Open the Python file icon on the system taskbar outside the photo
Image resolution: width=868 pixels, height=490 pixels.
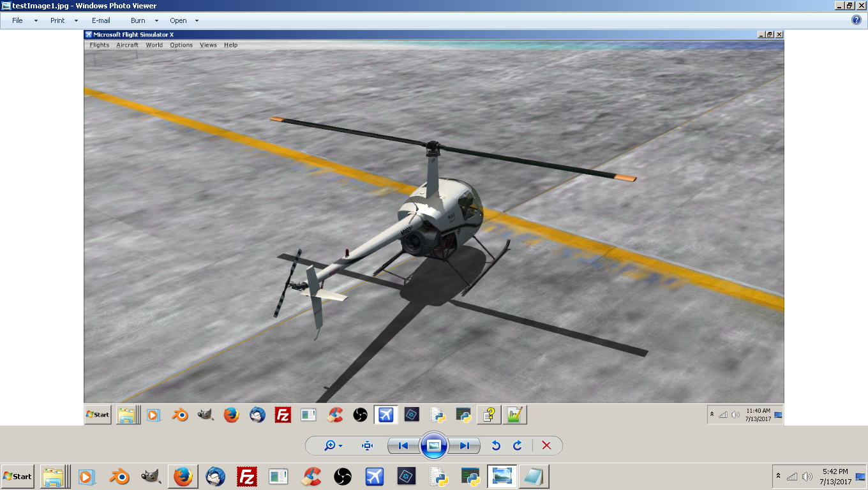(438, 477)
